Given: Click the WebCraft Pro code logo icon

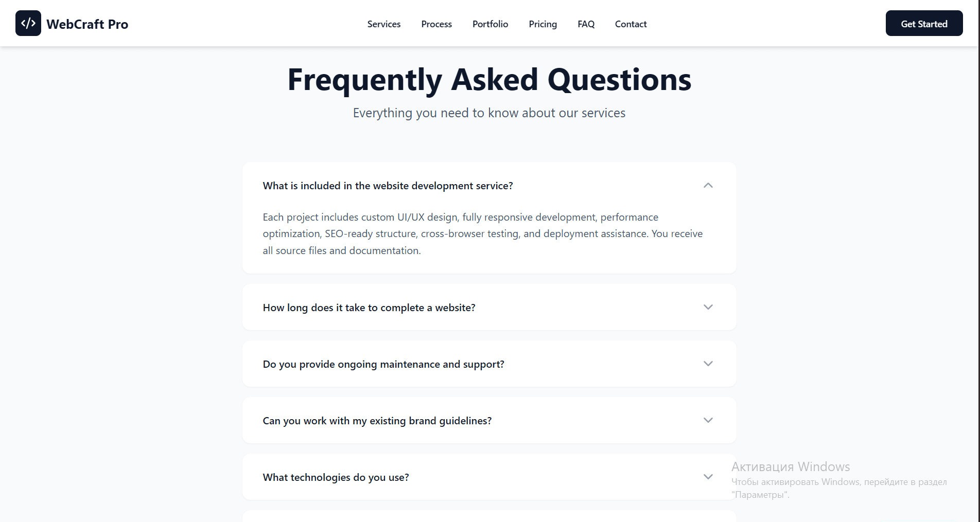Looking at the screenshot, I should (x=28, y=23).
